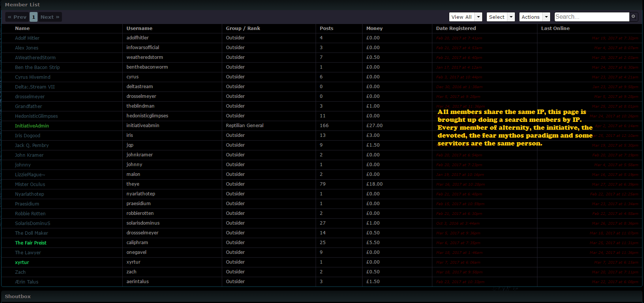Open SolarisDominuS member name link
Image resolution: width=644 pixels, height=303 pixels.
click(33, 223)
